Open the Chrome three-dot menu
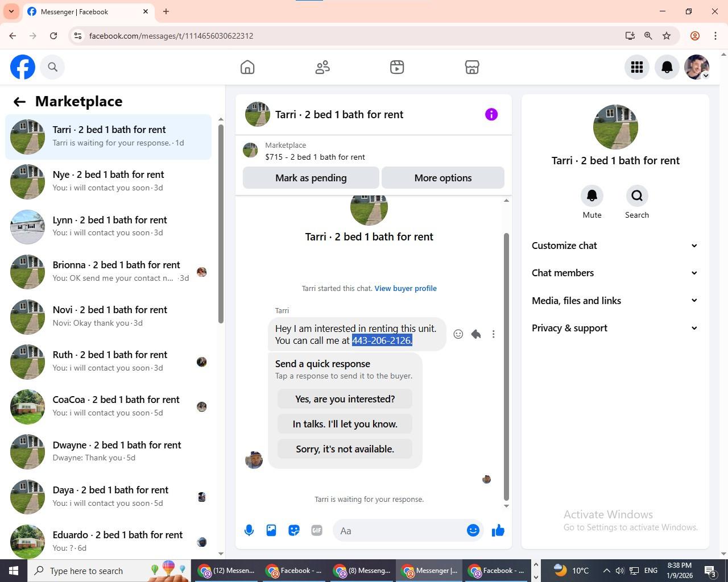The image size is (728, 582). 715,36
